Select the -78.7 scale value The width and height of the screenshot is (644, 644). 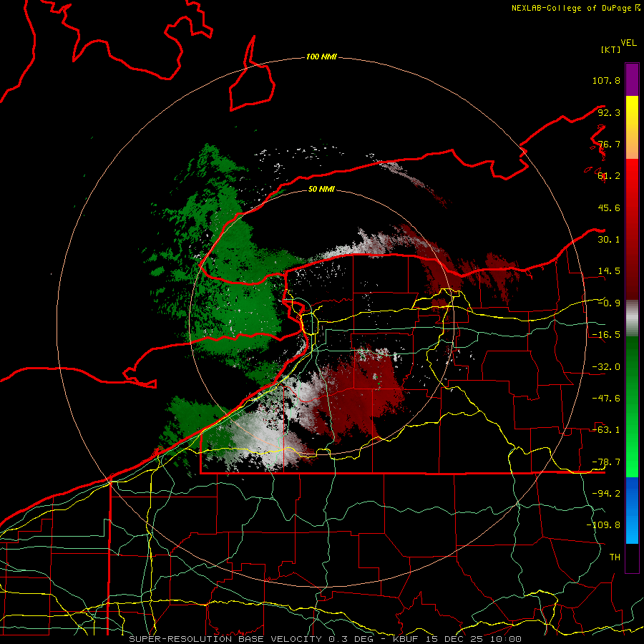(606, 462)
